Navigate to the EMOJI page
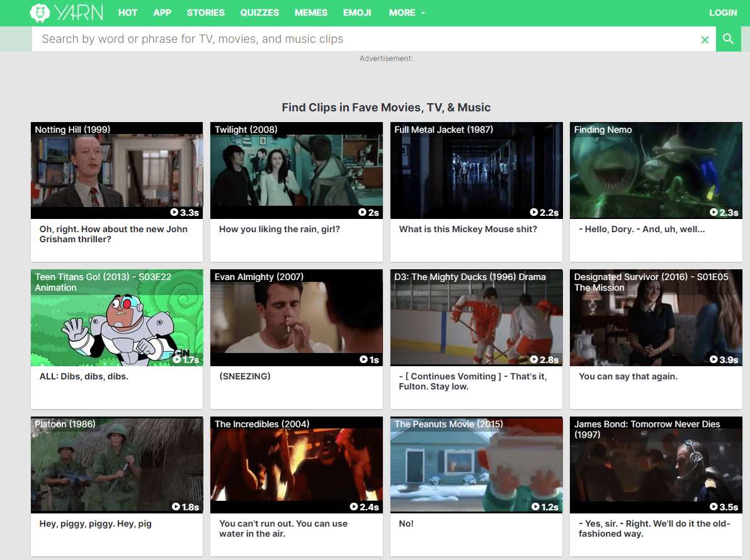750x560 pixels. [357, 13]
